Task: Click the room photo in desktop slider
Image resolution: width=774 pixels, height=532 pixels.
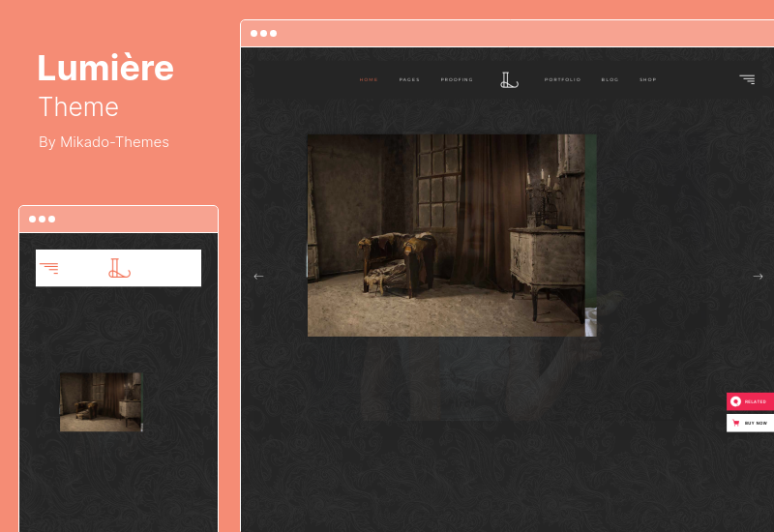Action: pos(452,235)
